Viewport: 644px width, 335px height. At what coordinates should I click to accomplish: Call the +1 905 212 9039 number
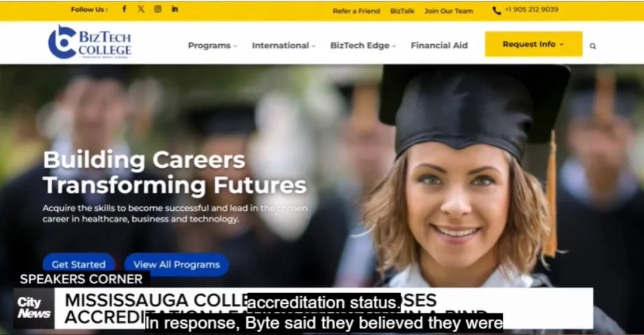click(x=531, y=10)
